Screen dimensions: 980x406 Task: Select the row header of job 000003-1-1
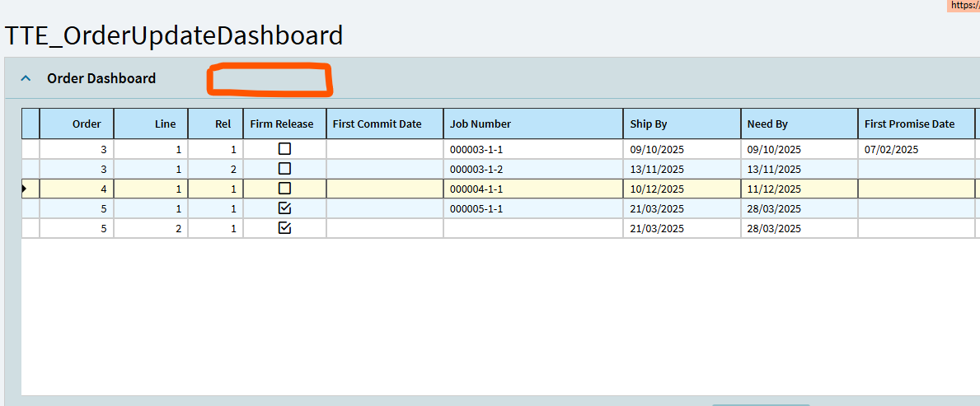(30, 149)
